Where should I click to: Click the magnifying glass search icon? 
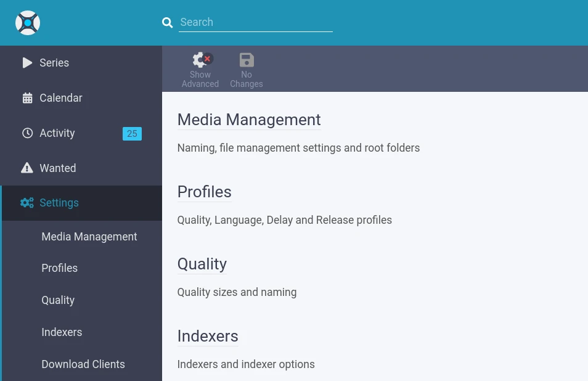click(167, 23)
